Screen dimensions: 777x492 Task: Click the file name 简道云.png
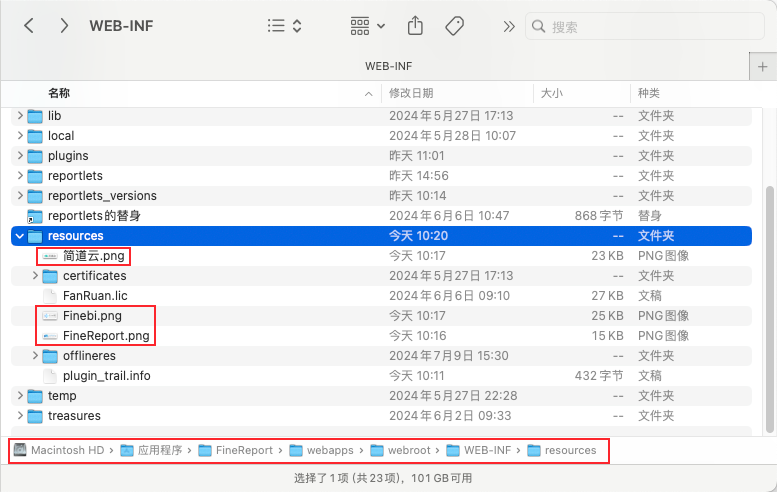click(x=94, y=256)
